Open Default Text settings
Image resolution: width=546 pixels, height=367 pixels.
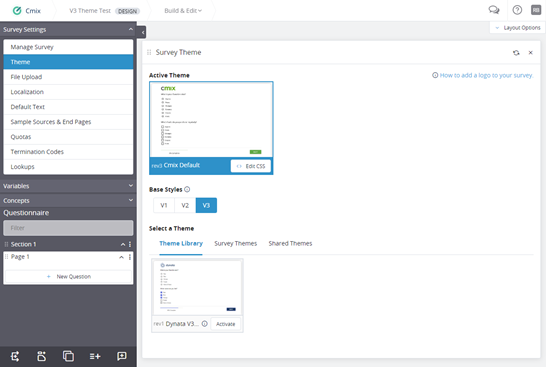pyautogui.click(x=68, y=107)
